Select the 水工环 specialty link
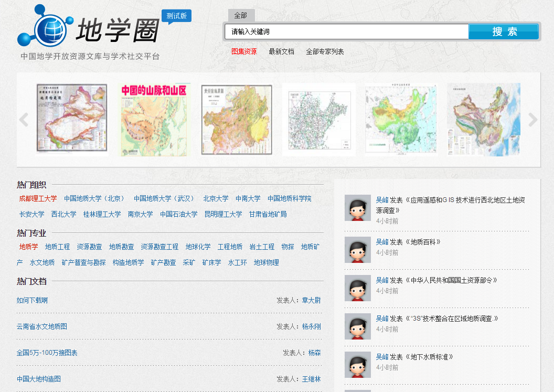This screenshot has width=554, height=392. point(238,262)
